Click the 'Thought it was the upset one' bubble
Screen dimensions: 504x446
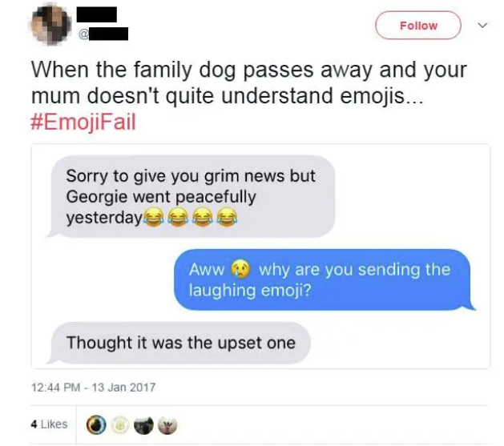pos(179,343)
